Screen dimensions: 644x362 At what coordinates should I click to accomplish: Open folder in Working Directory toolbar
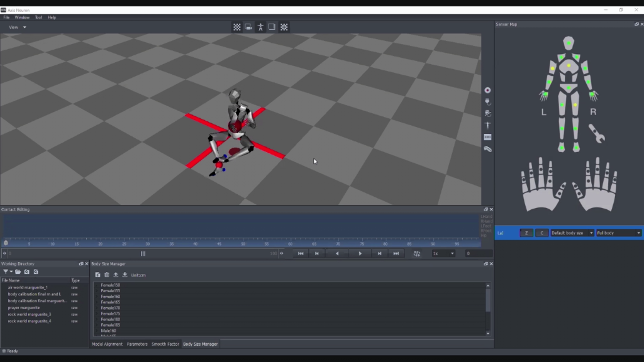tap(18, 271)
